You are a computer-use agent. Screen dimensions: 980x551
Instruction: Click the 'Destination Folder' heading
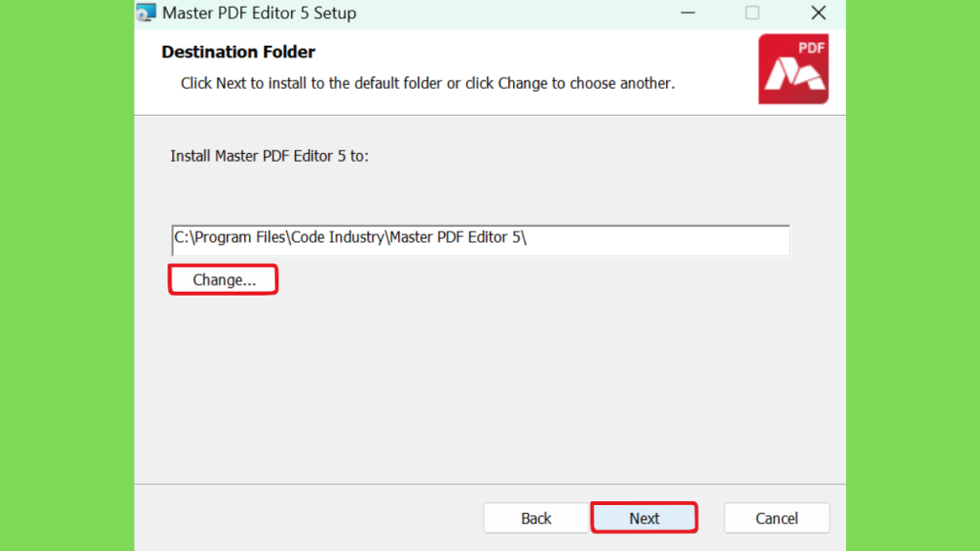(x=238, y=52)
